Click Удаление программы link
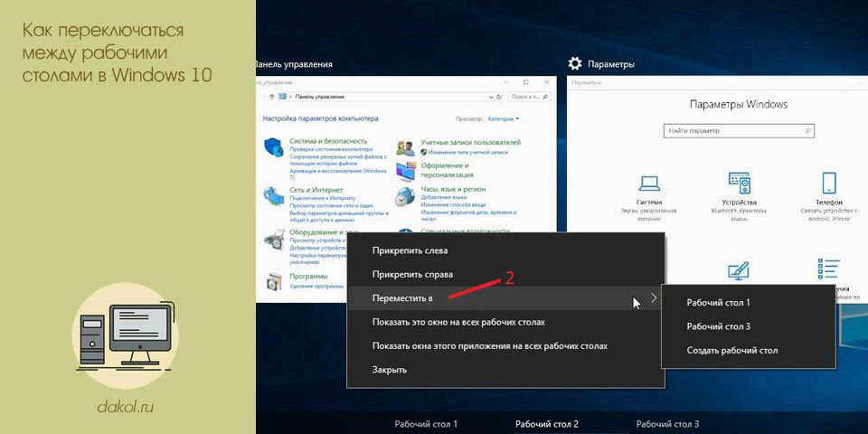The height and width of the screenshot is (434, 868). pyautogui.click(x=316, y=287)
